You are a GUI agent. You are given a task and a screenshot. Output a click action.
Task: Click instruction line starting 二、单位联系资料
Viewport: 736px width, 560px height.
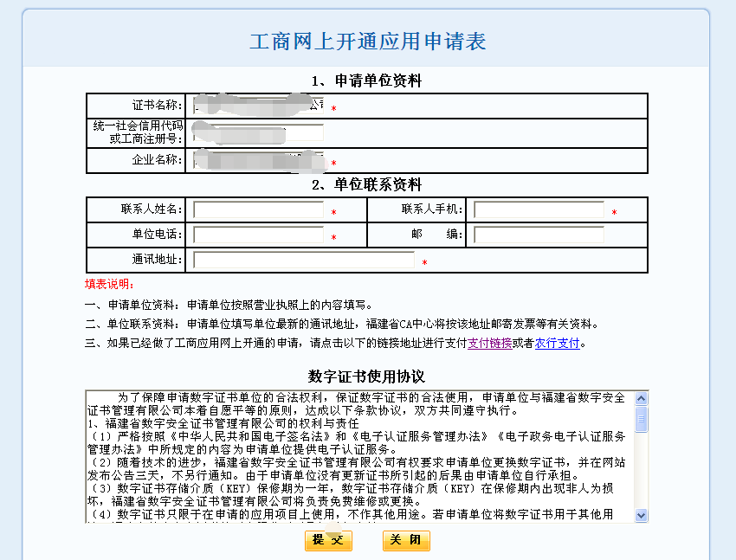342,324
